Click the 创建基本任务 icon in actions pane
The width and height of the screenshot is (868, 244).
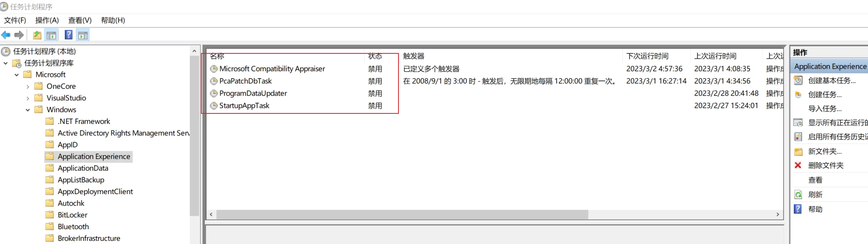[x=799, y=80]
